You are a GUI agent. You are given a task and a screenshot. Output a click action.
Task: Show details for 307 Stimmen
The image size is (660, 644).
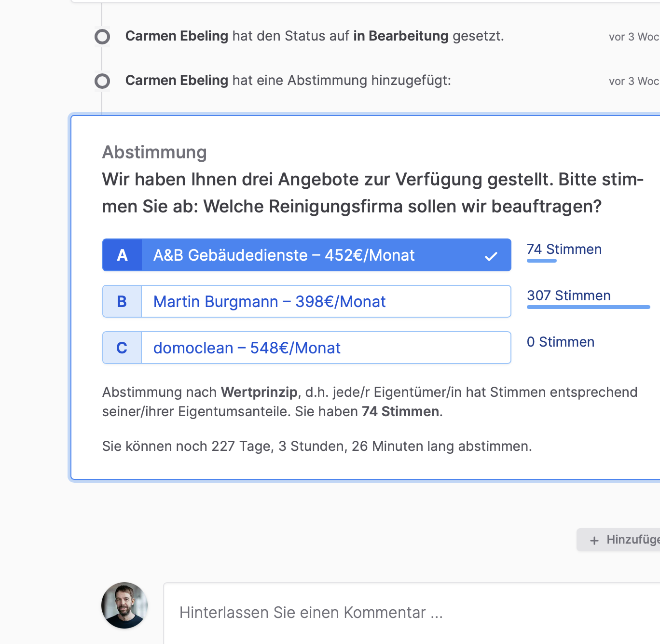tap(568, 295)
